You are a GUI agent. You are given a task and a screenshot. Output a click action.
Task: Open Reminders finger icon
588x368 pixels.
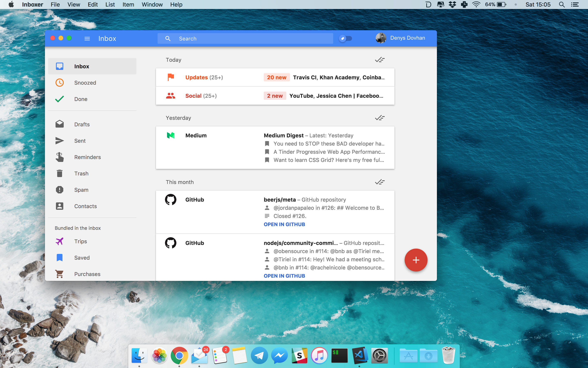[x=60, y=157]
